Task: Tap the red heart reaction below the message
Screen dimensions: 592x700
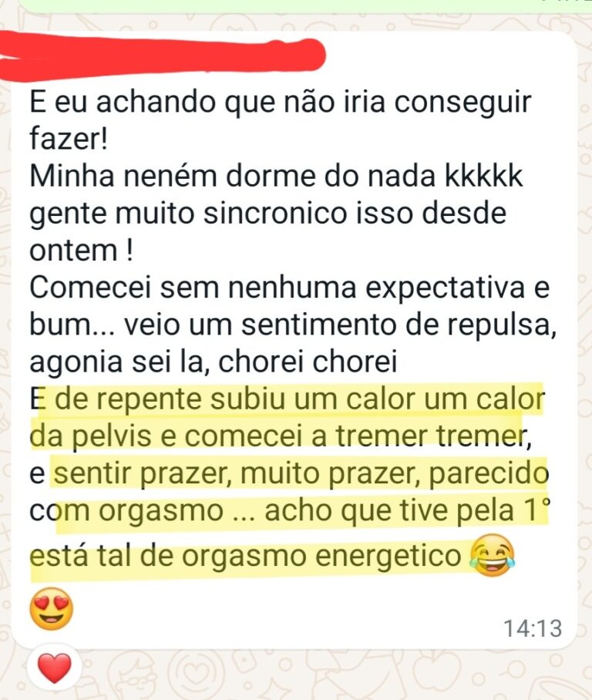Action: pyautogui.click(x=55, y=668)
